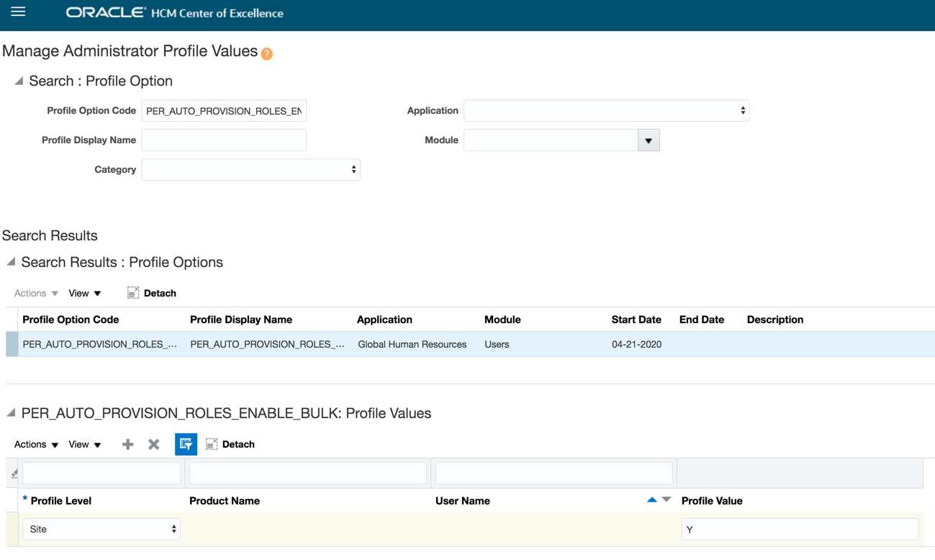Viewport: 935px width, 560px height.
Task: Collapse PER_AUTO_PROVISION_ROLES_ENABLE_BULK Profile Values section
Action: tap(11, 413)
